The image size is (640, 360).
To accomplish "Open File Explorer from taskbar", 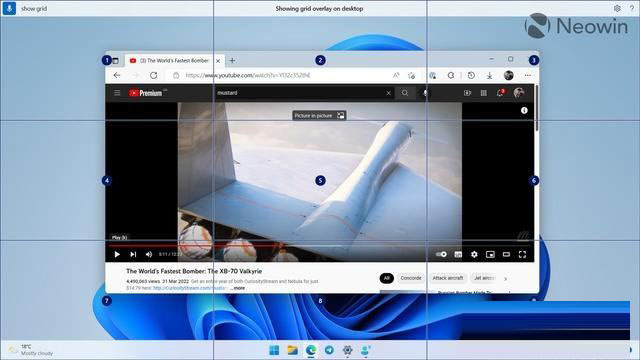I will coord(293,350).
